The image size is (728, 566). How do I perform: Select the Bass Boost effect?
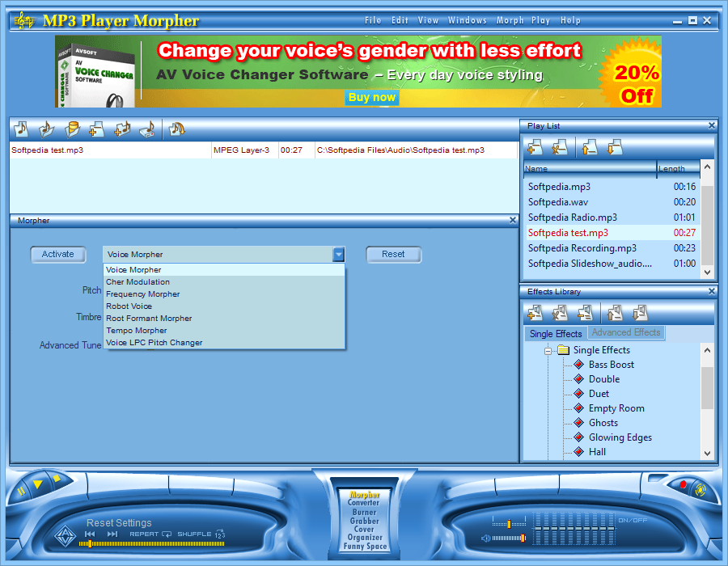click(x=611, y=365)
